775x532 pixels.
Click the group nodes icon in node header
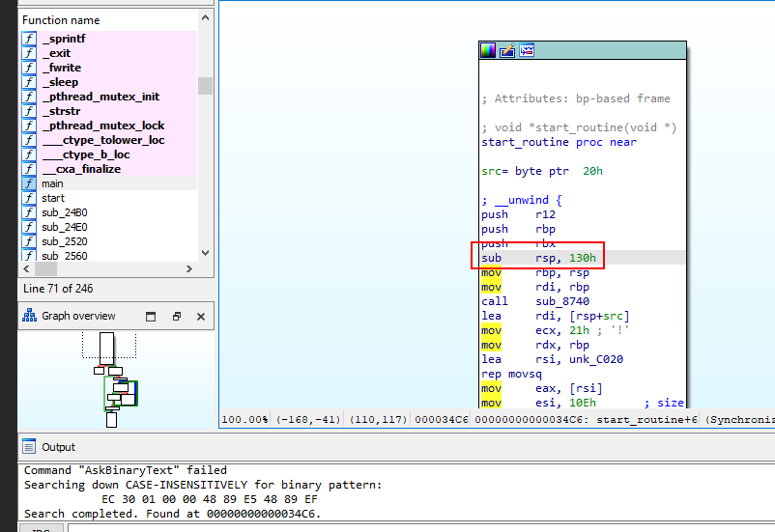click(527, 50)
